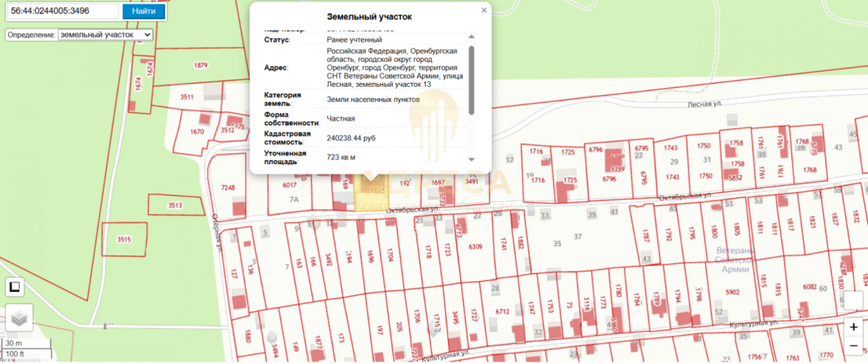Screen dimensions: 868x364
Task: Activate the ruler measurement tool
Action: pos(15,287)
